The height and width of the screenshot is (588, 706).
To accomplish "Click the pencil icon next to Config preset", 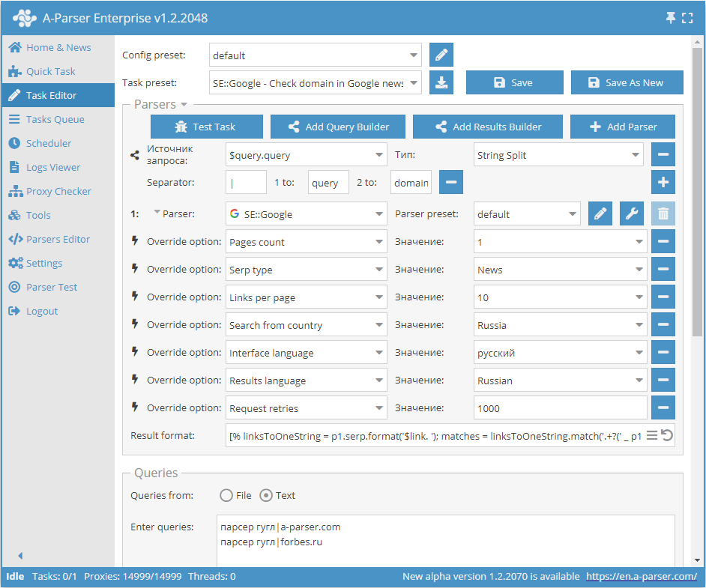I will pyautogui.click(x=441, y=55).
